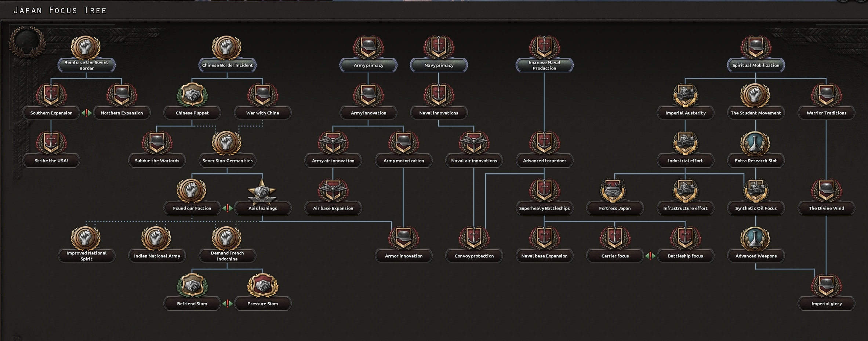Image resolution: width=868 pixels, height=341 pixels.
Task: Select the Fortress Japan bunker icon
Action: (614, 190)
